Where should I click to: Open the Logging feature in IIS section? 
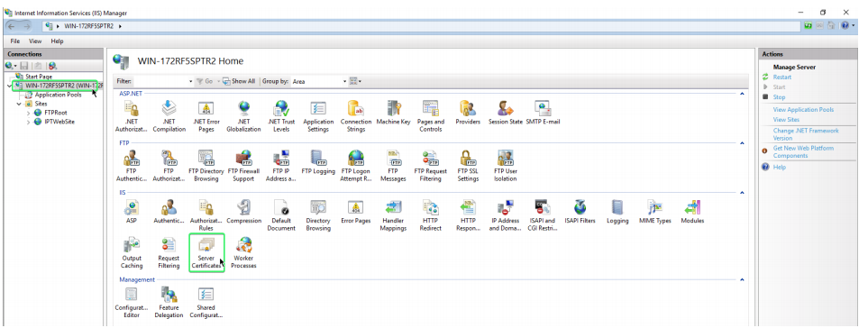(617, 211)
